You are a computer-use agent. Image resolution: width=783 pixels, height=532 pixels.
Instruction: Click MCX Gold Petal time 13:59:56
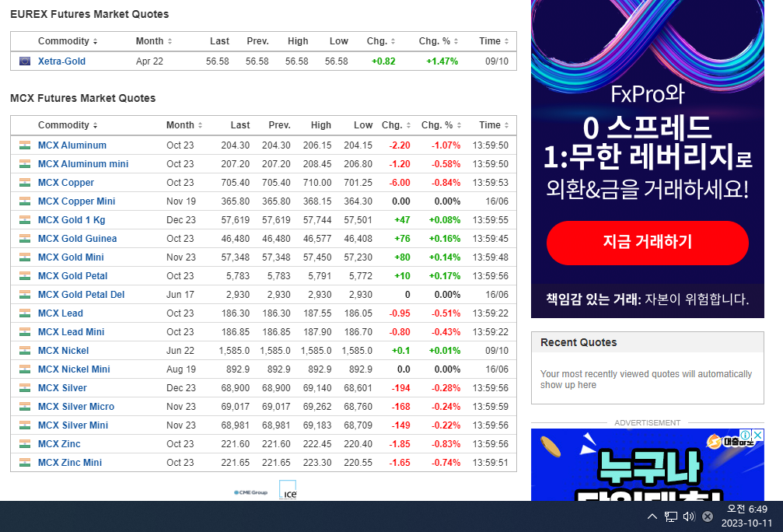coord(491,276)
